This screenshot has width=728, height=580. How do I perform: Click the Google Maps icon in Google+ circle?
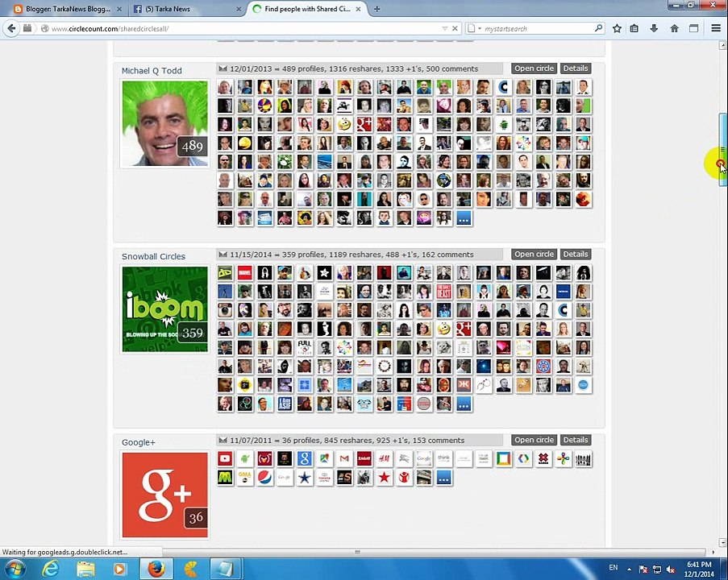(x=325, y=459)
